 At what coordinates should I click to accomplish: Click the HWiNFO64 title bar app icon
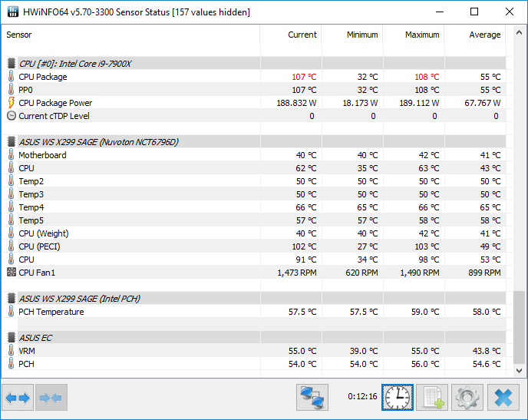(13, 12)
